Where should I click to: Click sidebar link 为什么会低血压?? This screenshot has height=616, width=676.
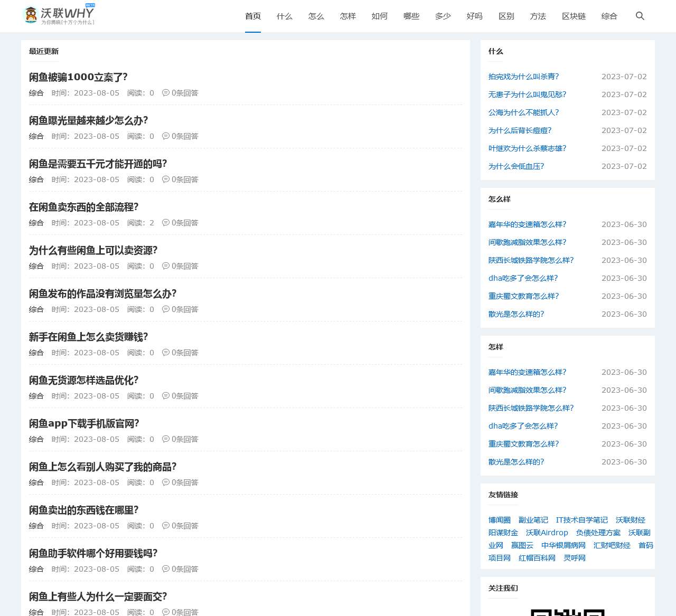pyautogui.click(x=517, y=166)
